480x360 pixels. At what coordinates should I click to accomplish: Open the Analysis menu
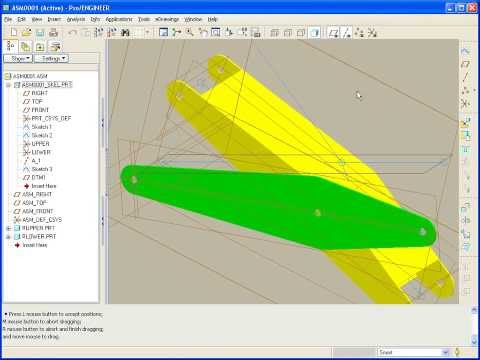click(x=76, y=19)
